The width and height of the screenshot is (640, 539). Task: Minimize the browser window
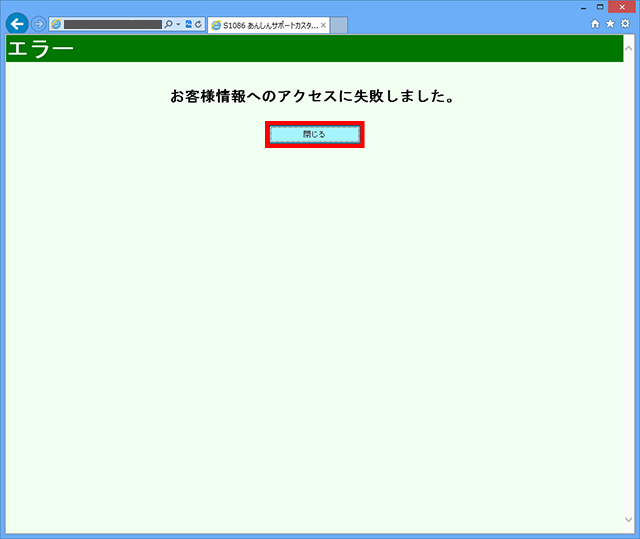tap(584, 7)
